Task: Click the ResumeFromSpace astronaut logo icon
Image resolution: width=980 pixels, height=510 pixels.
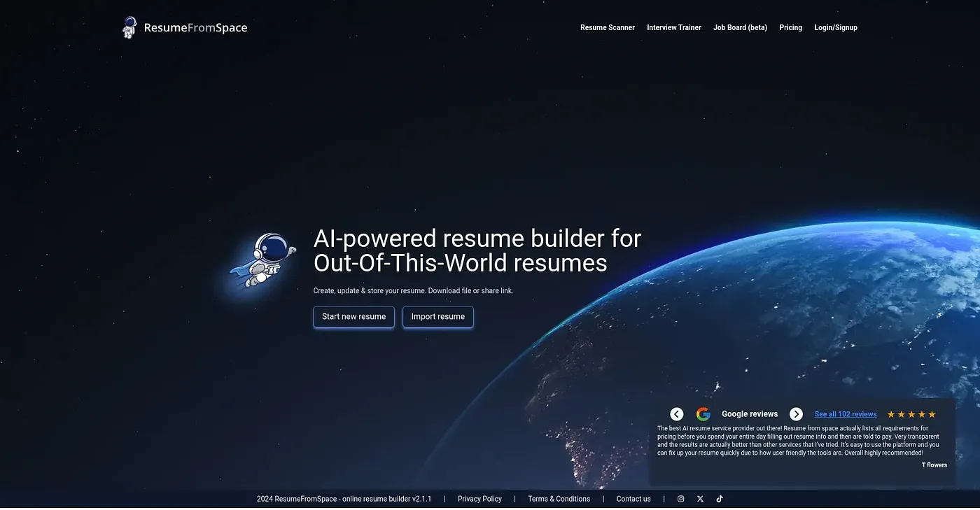Action: click(x=129, y=27)
